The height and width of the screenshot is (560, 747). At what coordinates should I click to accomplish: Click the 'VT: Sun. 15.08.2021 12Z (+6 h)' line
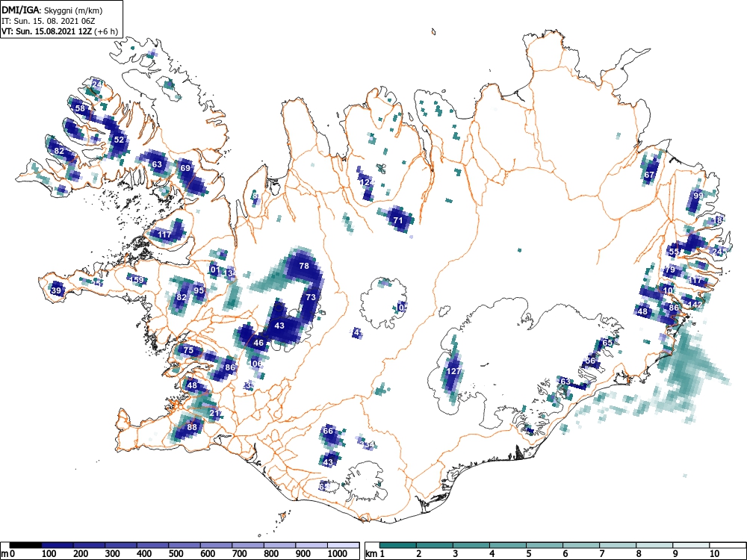[x=60, y=31]
